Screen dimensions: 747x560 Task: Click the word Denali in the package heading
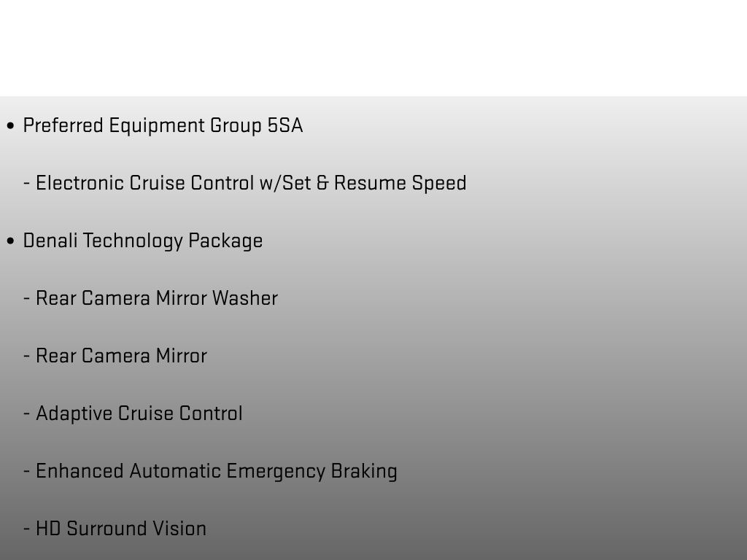pos(50,241)
